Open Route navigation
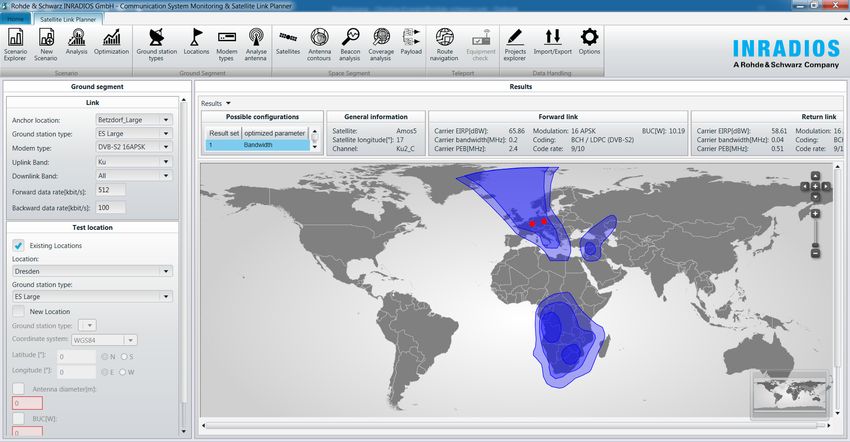 [445, 44]
